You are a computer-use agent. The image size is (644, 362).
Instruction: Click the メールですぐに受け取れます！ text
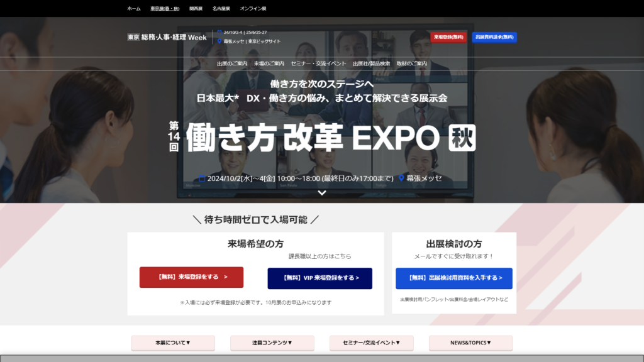pos(454,256)
